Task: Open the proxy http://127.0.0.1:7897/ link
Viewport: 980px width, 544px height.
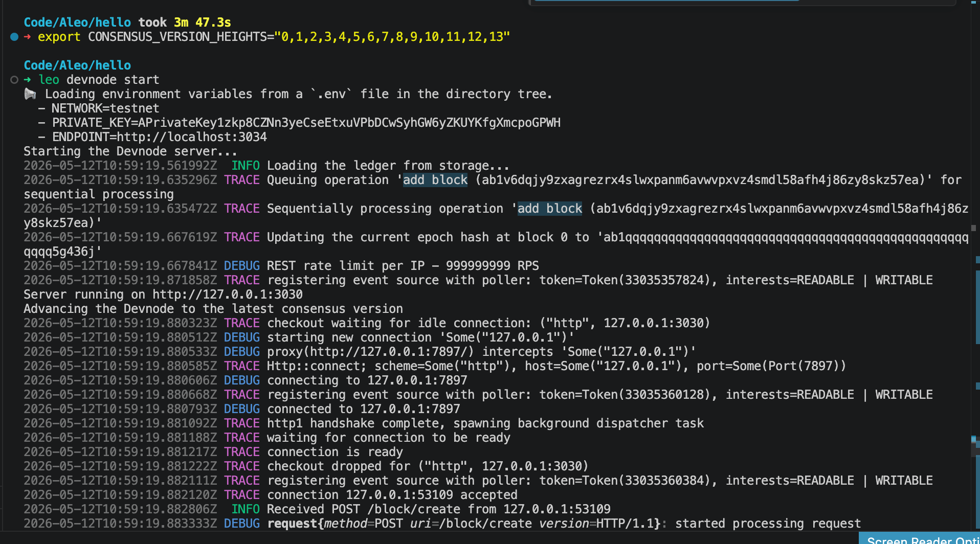Action: [x=389, y=352]
